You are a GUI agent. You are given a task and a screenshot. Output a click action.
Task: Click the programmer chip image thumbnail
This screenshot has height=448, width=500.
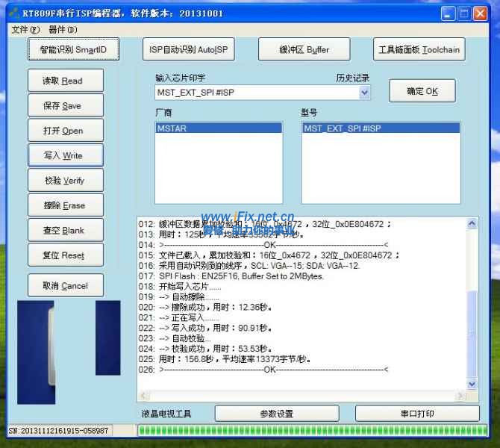click(69, 352)
